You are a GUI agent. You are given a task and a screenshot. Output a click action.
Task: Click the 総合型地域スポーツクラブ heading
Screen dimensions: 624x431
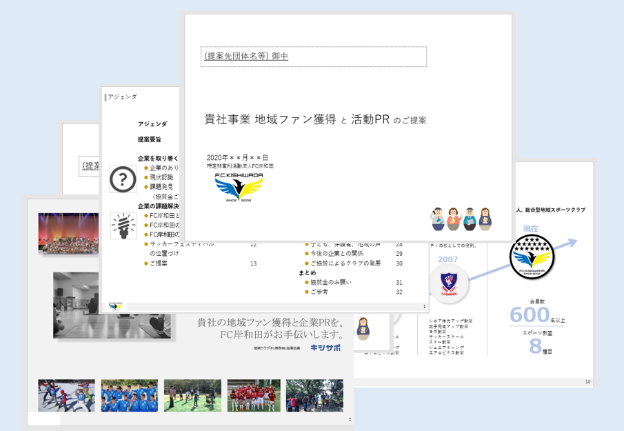555,210
